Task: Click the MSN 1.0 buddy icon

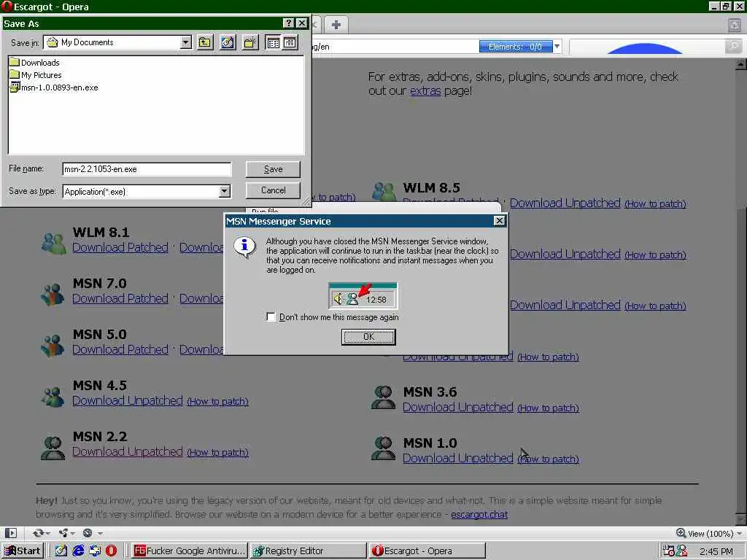Action: pyautogui.click(x=383, y=448)
